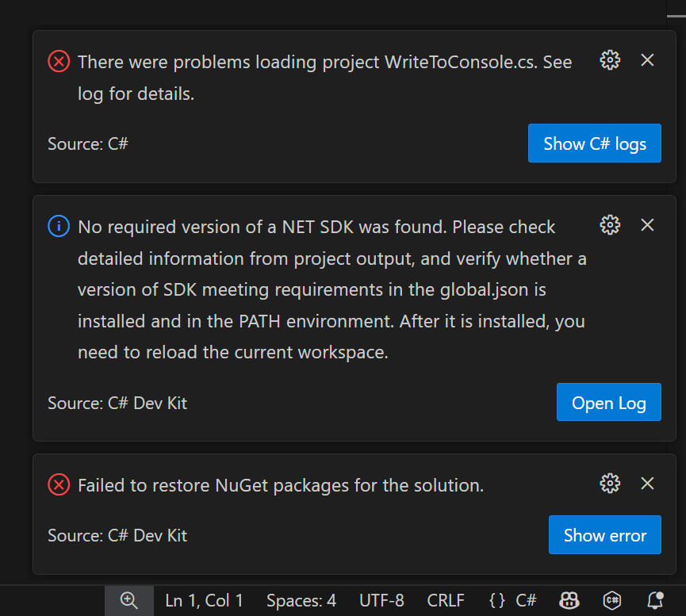Image resolution: width=686 pixels, height=616 pixels.
Task: Open the notifications bell in status bar
Action: click(x=655, y=600)
